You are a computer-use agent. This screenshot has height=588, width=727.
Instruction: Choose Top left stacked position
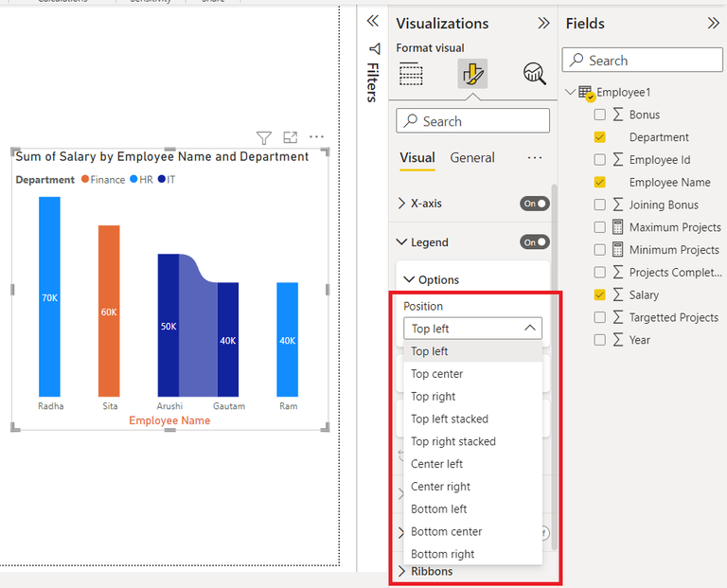(x=472, y=419)
